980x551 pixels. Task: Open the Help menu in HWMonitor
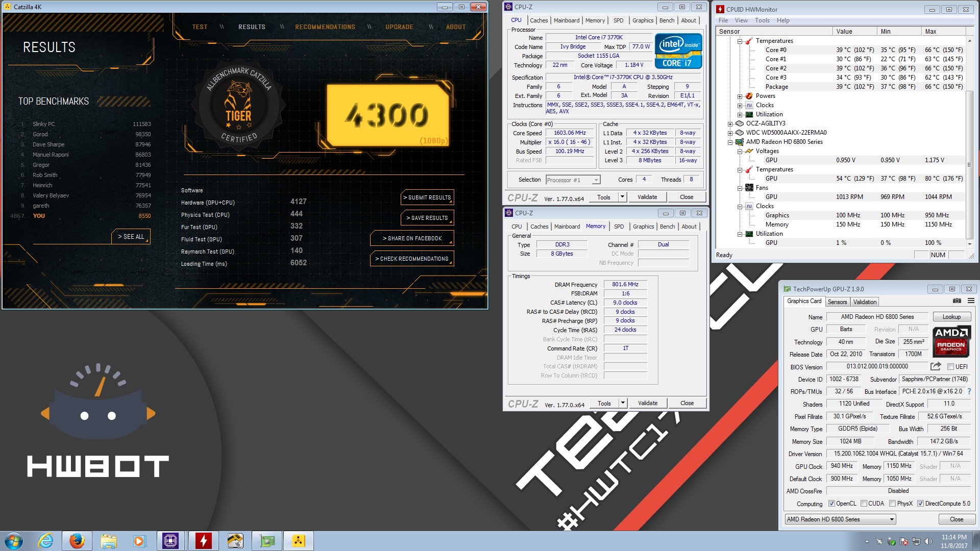point(783,20)
